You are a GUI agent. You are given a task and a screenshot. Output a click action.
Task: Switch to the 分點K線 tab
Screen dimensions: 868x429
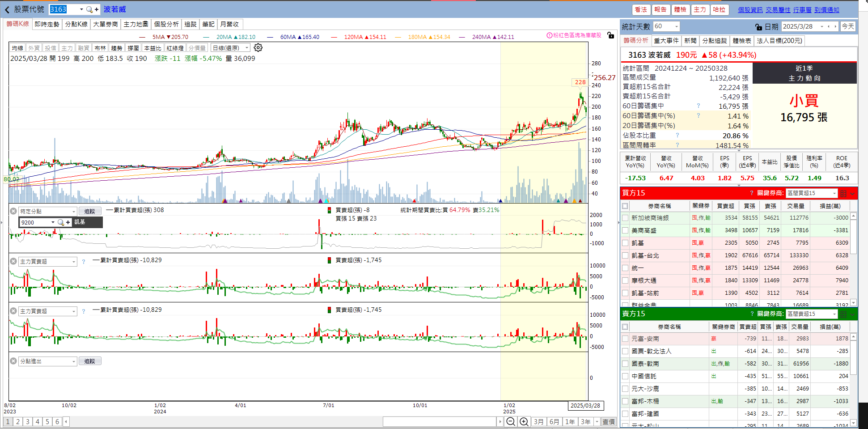76,24
